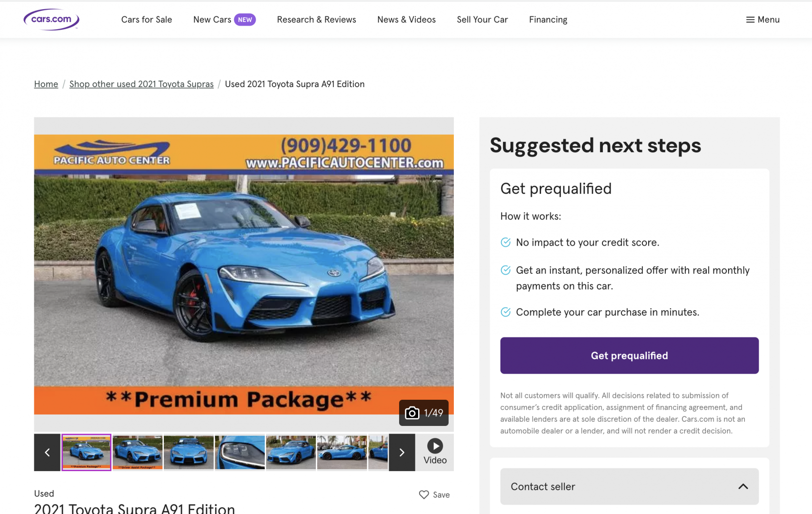Play the listing Video
812x514 pixels.
click(x=435, y=452)
